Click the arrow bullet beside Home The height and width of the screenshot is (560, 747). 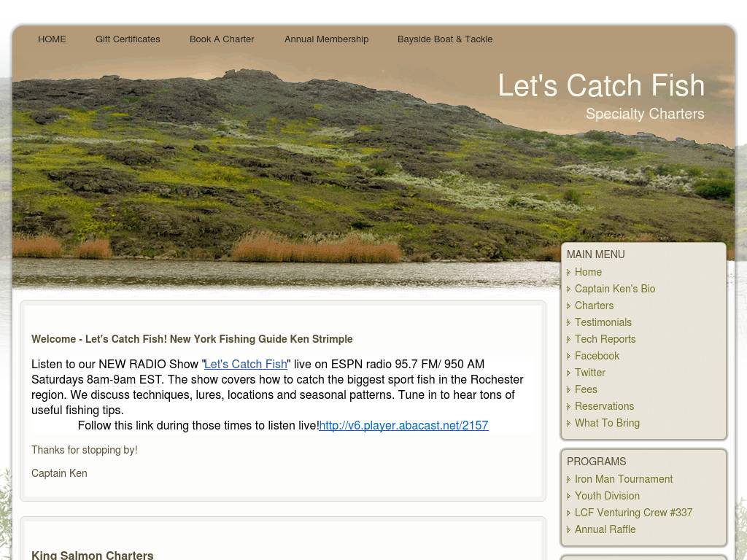coord(569,273)
